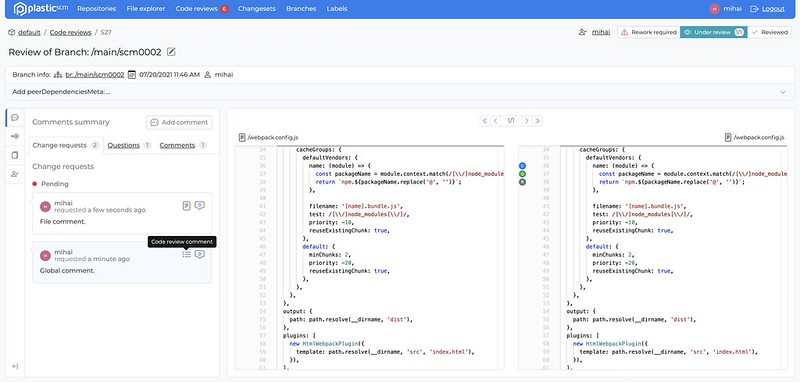Open the Repositories menu item

coord(96,9)
